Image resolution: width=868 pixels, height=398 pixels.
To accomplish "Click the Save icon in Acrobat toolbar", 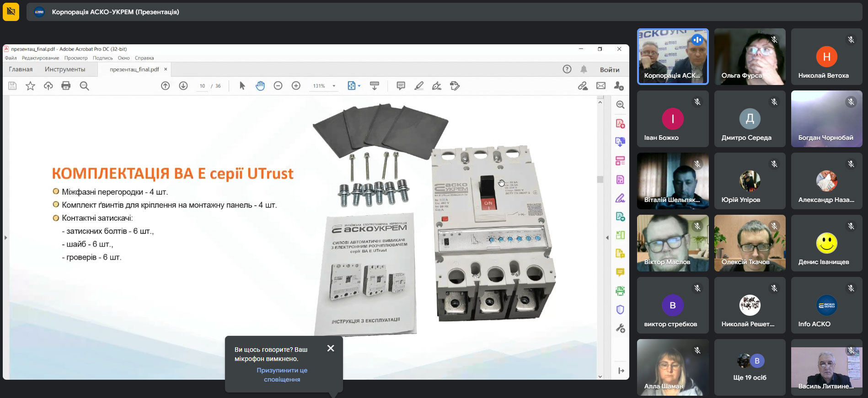I will pos(12,86).
